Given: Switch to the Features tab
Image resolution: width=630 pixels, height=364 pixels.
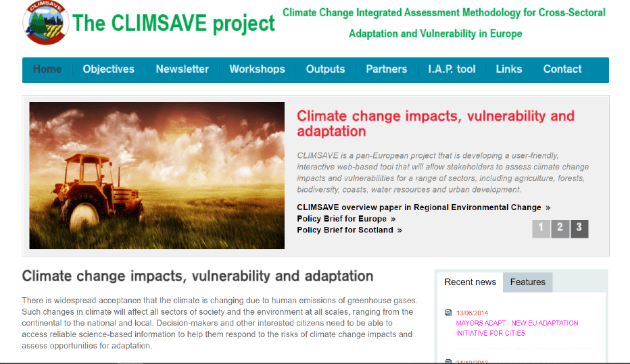Looking at the screenshot, I should (x=527, y=282).
